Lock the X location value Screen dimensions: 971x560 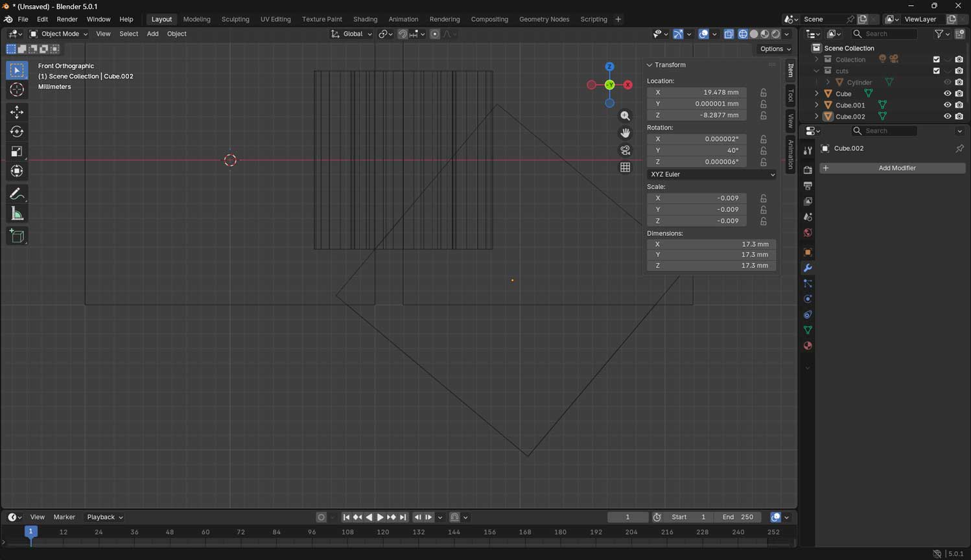click(764, 93)
